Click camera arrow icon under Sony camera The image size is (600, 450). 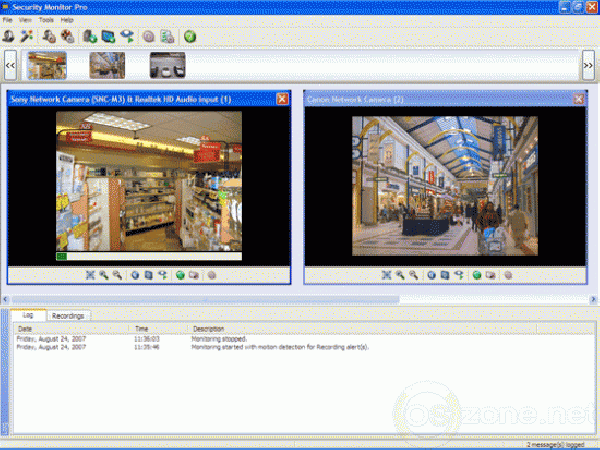[x=163, y=275]
